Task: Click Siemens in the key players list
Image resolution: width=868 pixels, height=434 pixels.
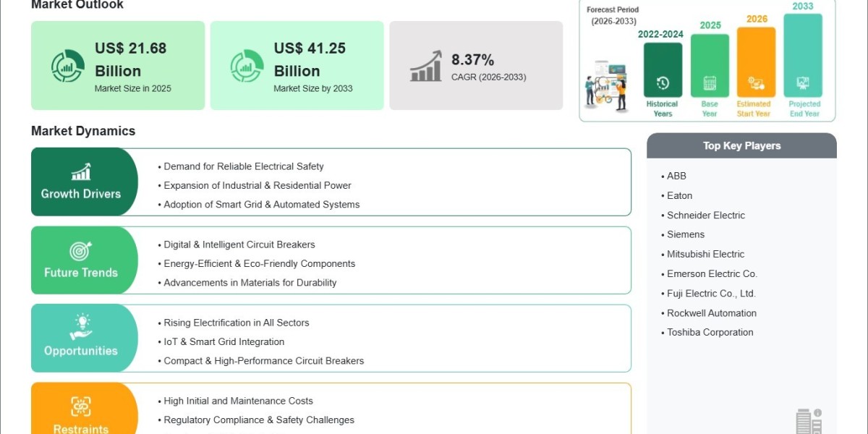Action: click(x=686, y=234)
